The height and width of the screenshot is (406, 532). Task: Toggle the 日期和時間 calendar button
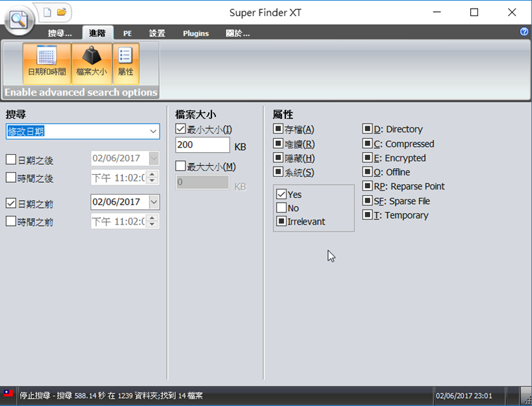point(47,63)
